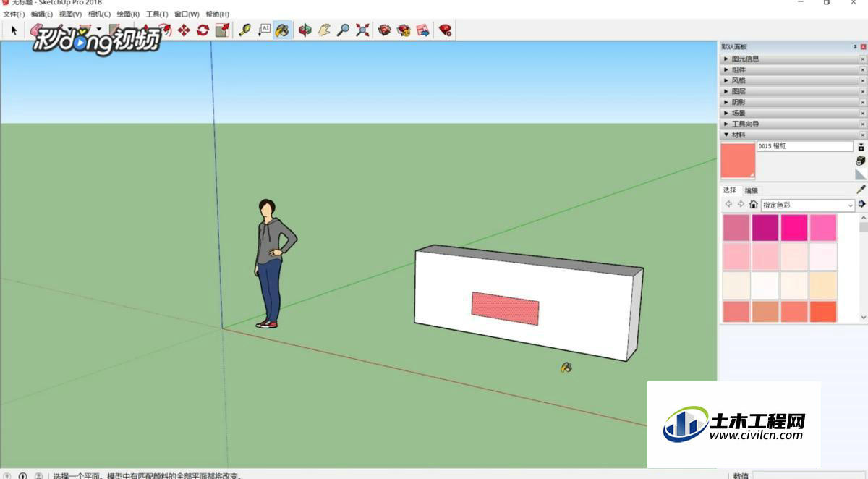
Task: Close the 阴影 panel
Action: click(863, 102)
